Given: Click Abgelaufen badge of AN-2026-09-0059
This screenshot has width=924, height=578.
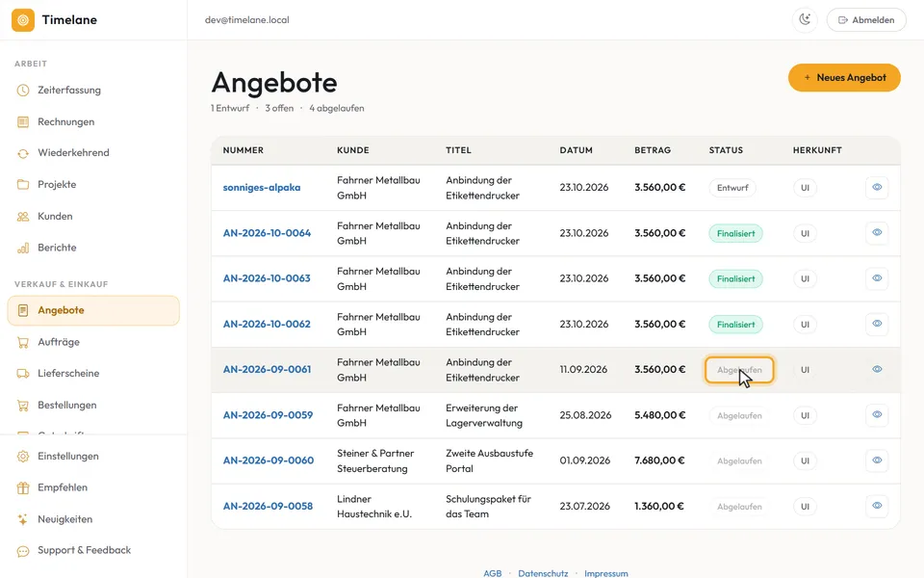Looking at the screenshot, I should click(x=739, y=416).
